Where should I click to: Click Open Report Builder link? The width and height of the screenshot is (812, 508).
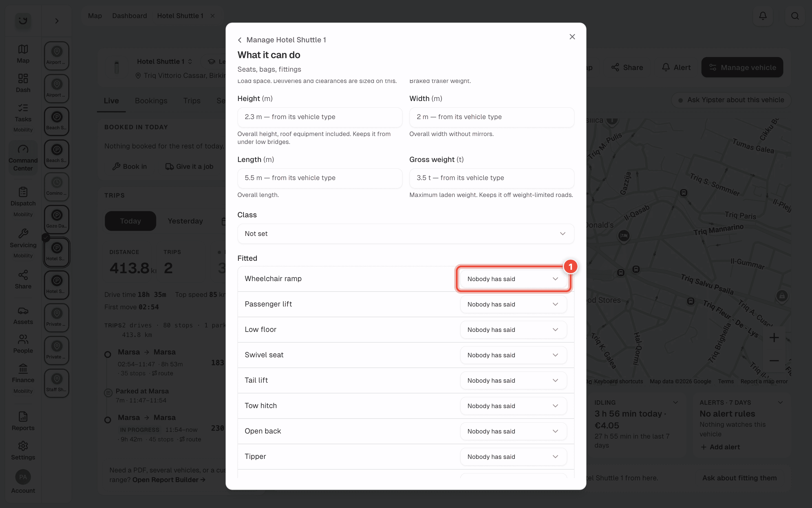tap(169, 480)
